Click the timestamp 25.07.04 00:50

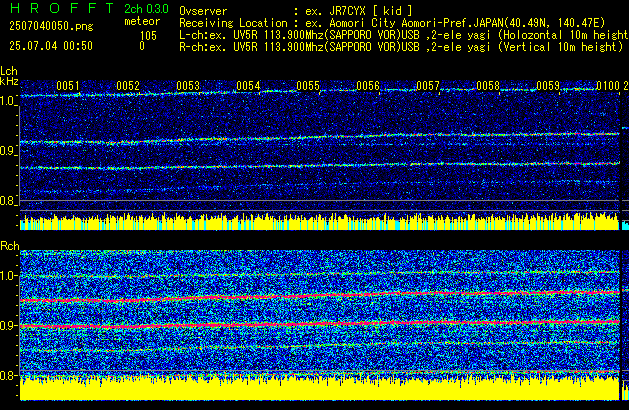[x=51, y=46]
